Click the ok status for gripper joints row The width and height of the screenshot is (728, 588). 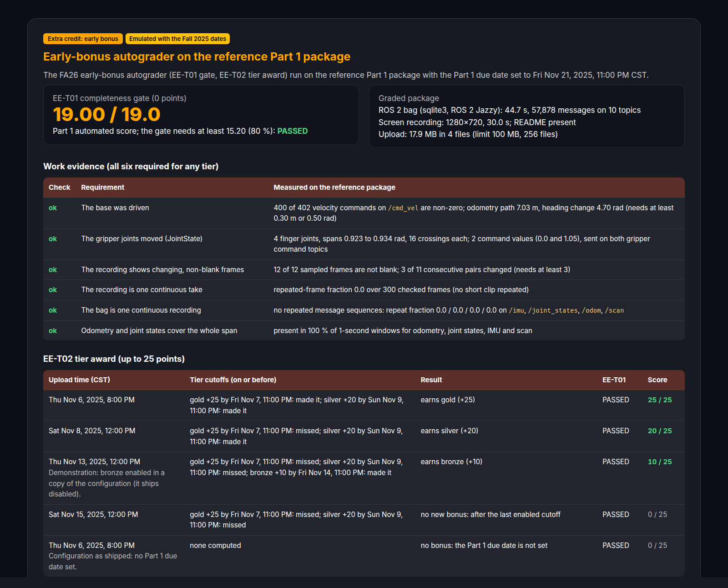(x=53, y=239)
